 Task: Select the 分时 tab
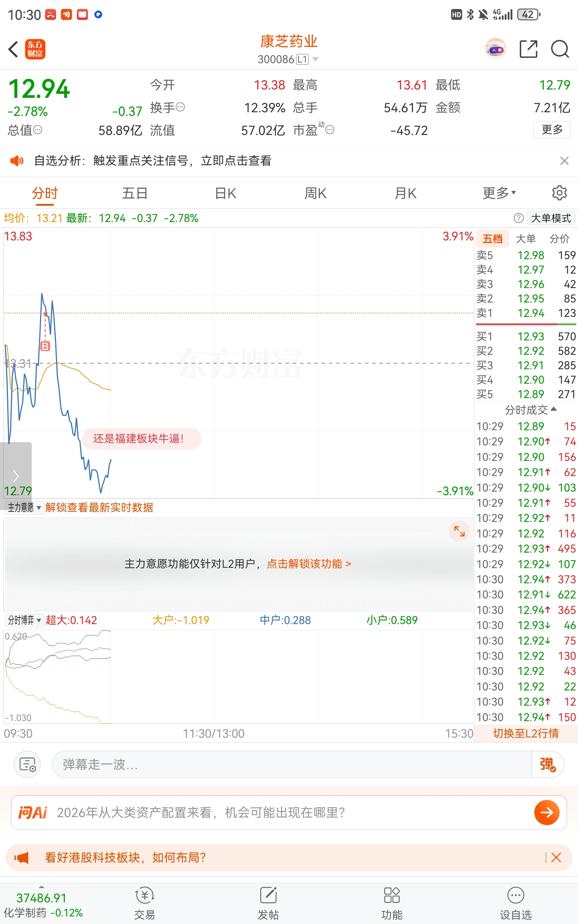pos(44,193)
